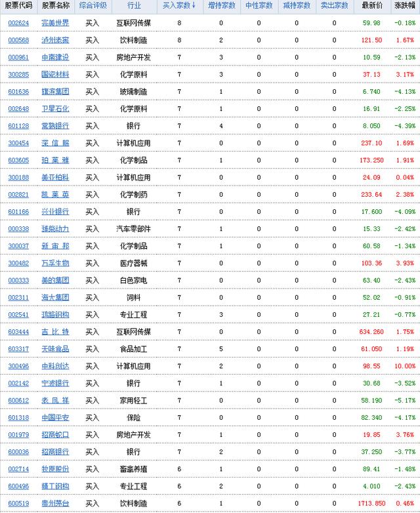Image resolution: width=420 pixels, height=513 pixels.
Task: Open stock code 601166 link
Action: [18, 212]
